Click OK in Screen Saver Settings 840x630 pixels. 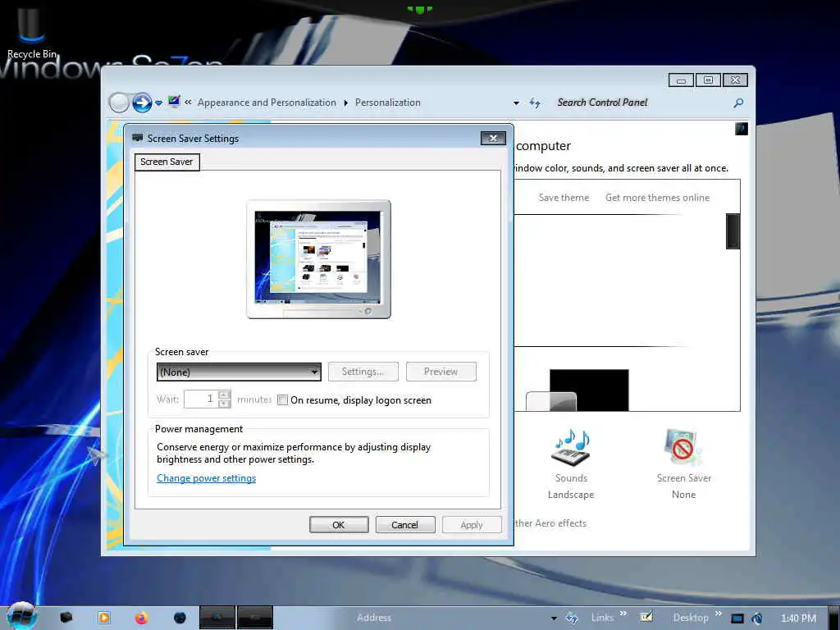pyautogui.click(x=339, y=524)
